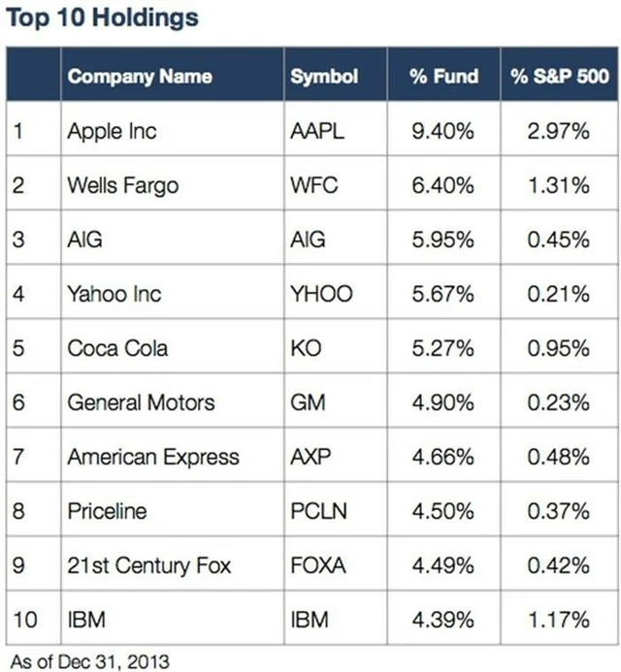
Task: Click the FOXA ticker symbol
Action: tap(318, 565)
